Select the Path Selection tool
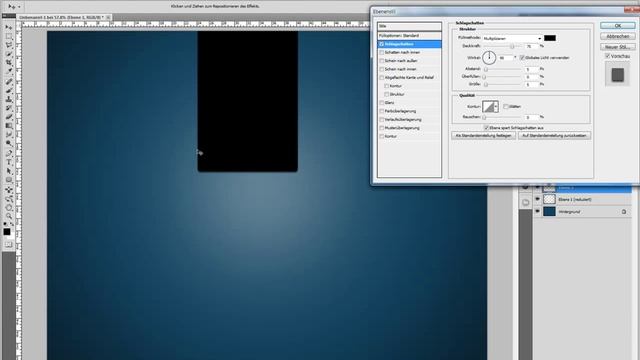 point(9,171)
